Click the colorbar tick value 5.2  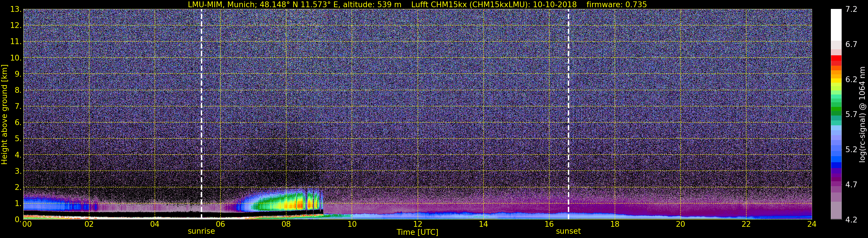tap(851, 149)
